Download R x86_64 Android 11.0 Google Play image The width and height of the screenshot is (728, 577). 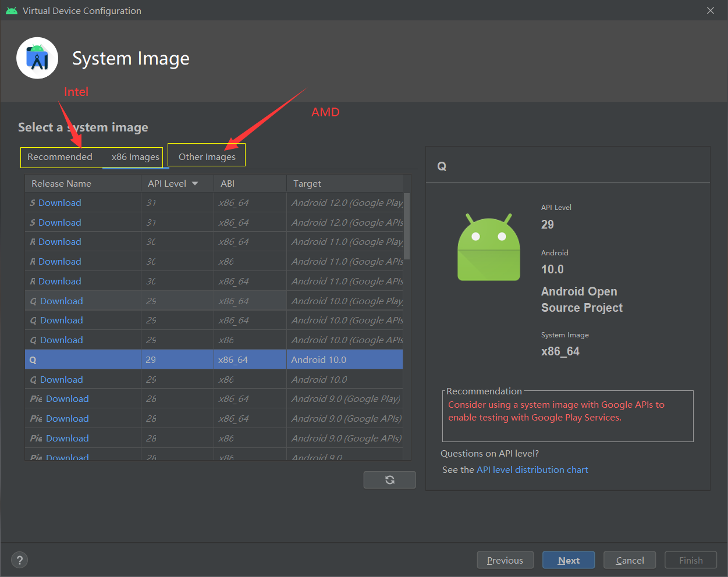click(x=60, y=242)
